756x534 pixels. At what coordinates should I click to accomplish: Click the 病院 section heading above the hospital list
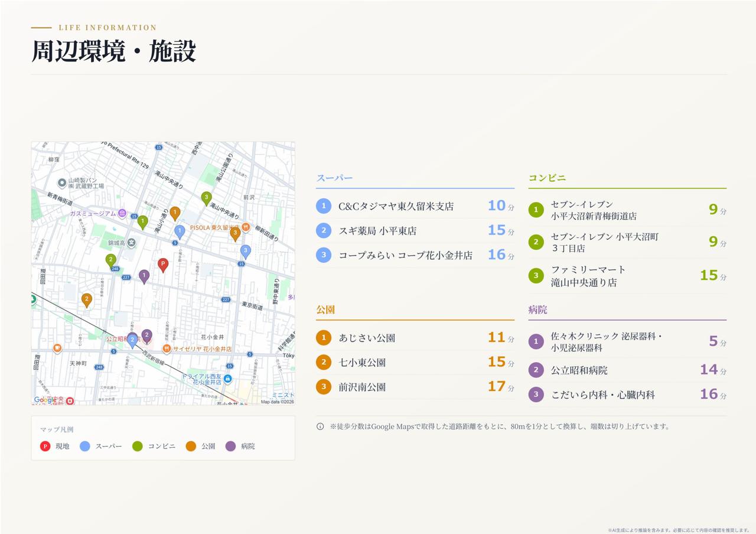[537, 310]
